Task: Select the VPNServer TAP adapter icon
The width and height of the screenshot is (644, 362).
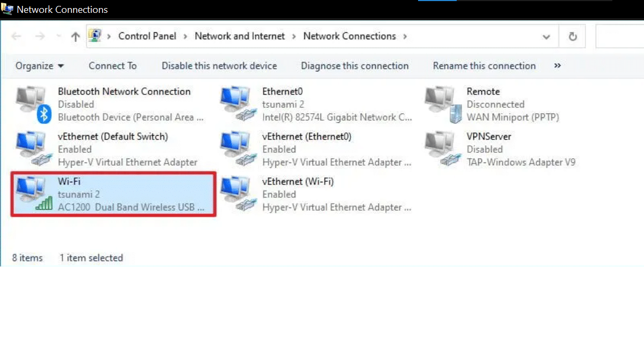Action: coord(443,149)
